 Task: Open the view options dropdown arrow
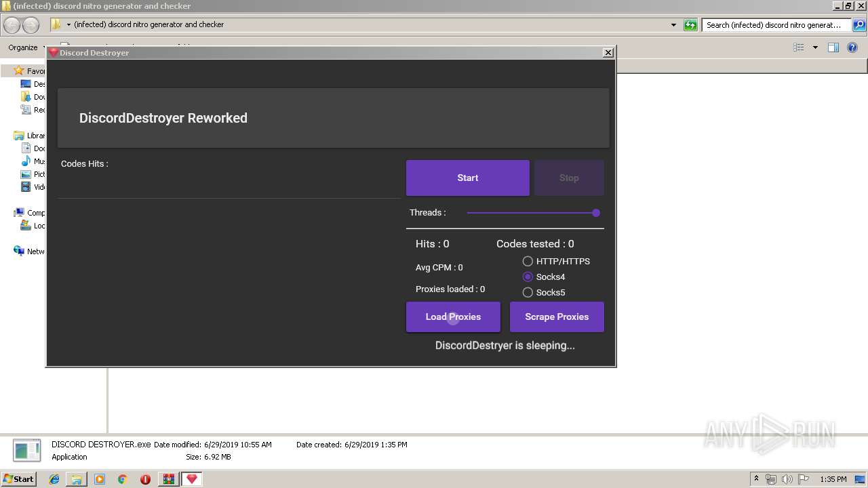(x=815, y=47)
